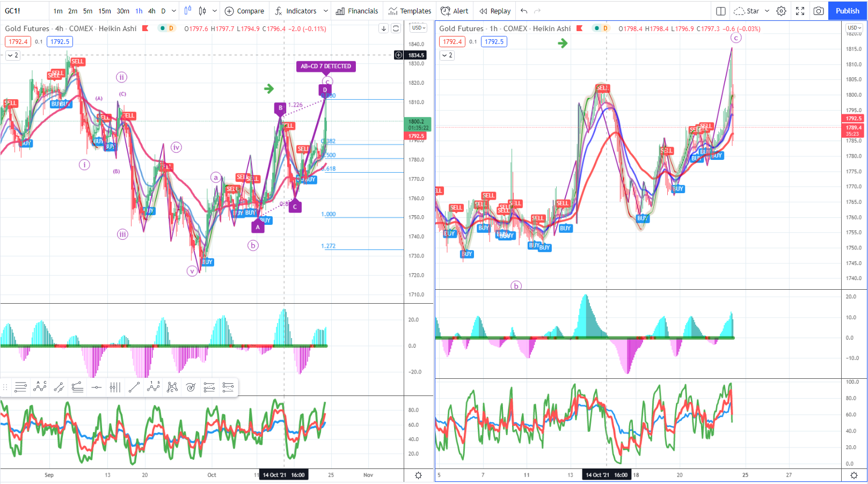Expand the indicator legend on 4h chart

click(x=12, y=55)
